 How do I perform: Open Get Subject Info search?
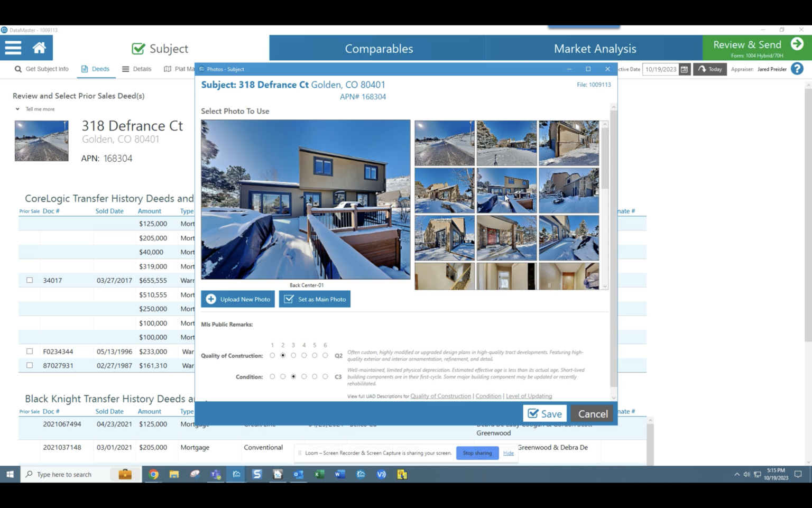tap(42, 69)
